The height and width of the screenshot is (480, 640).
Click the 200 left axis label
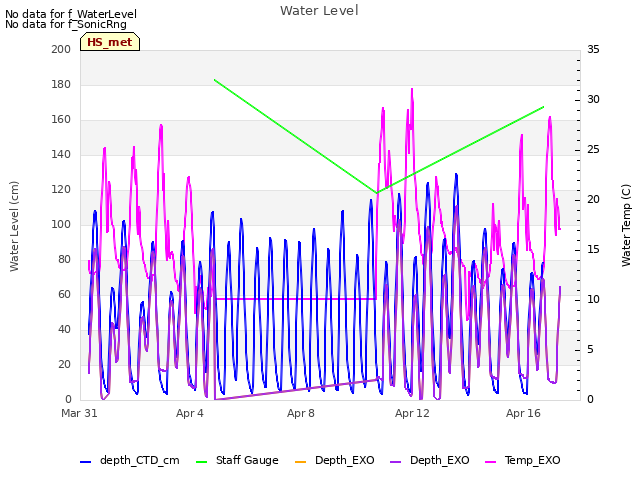pyautogui.click(x=61, y=49)
